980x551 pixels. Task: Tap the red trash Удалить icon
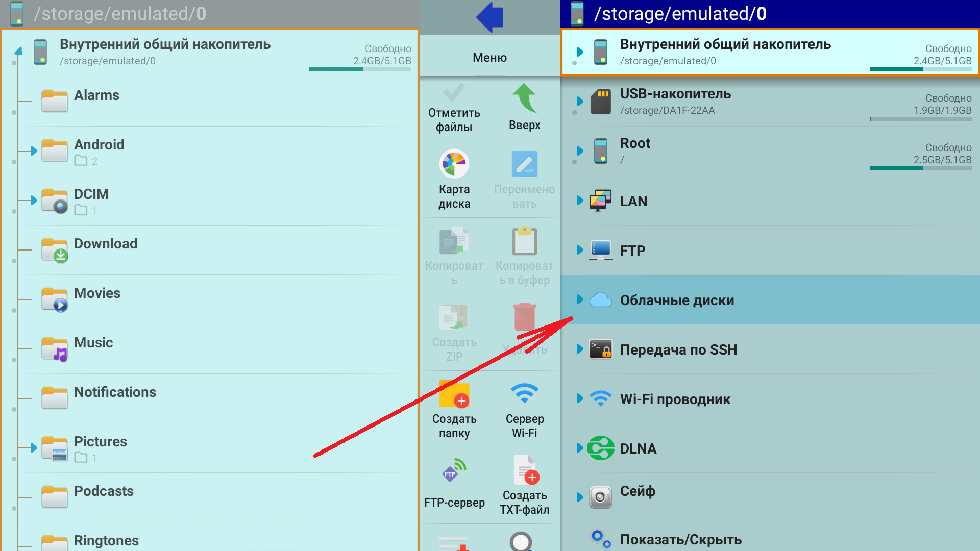(x=524, y=317)
